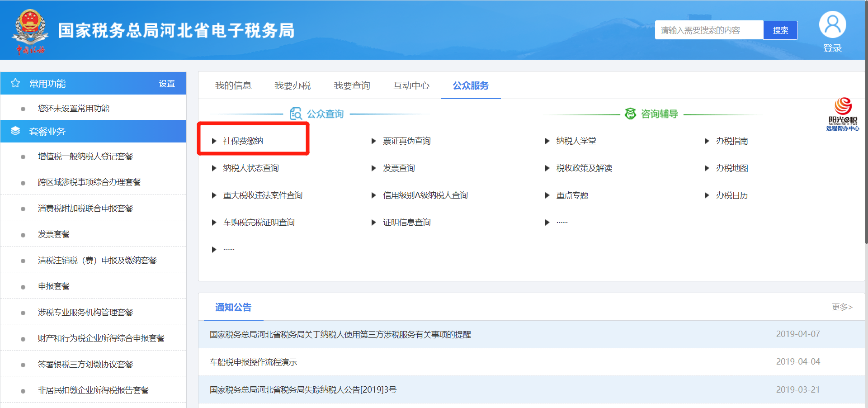Select 增值税一般纳税人登记套餐 in the sidebar
This screenshot has height=408, width=868.
point(85,157)
